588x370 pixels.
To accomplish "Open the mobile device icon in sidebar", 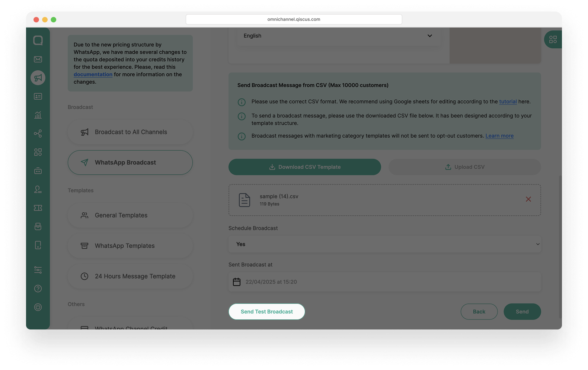I will point(38,245).
